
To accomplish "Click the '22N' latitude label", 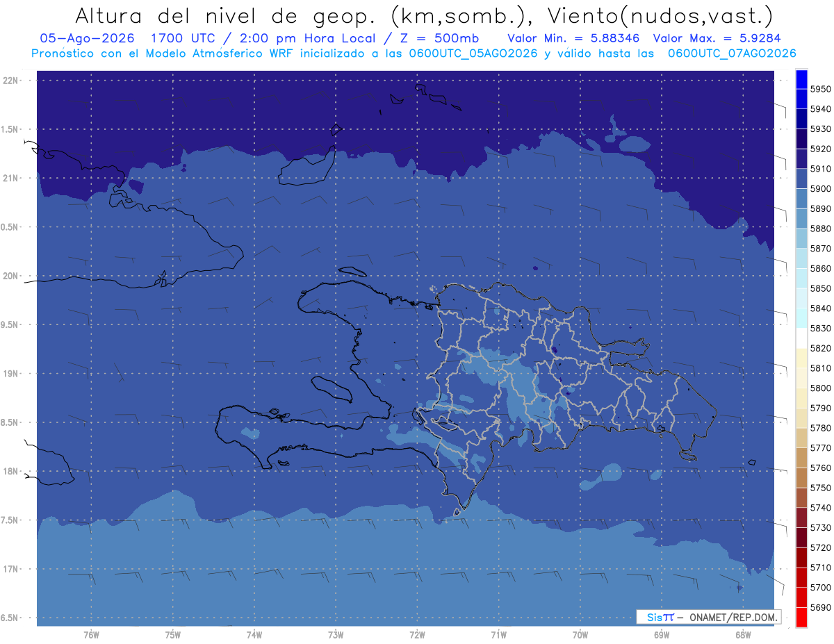I will [12, 80].
